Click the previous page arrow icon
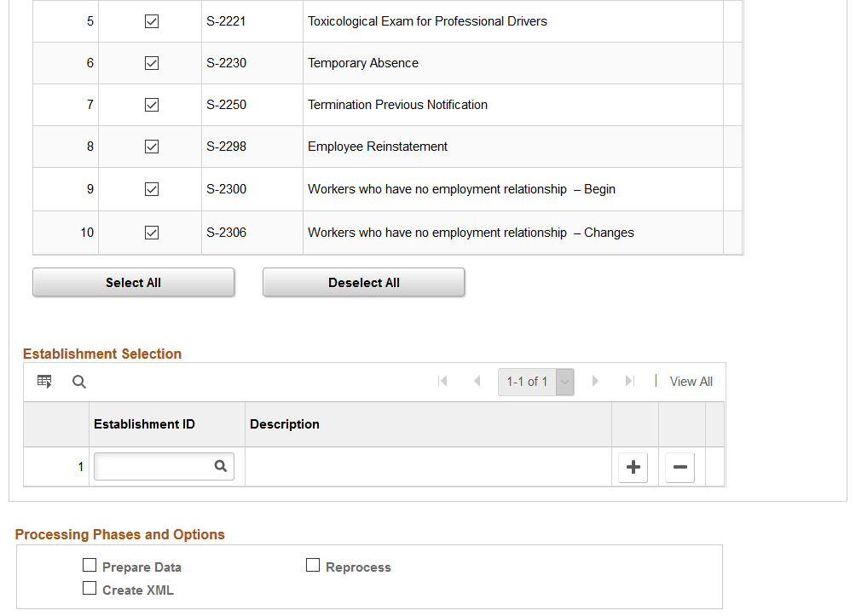The width and height of the screenshot is (856, 616). [x=477, y=381]
